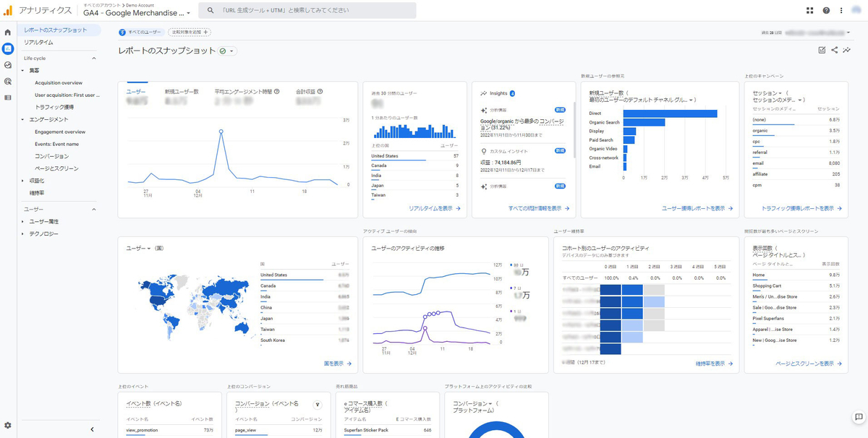This screenshot has width=868, height=438.
Task: Click help icon beside 合計収益
Action: (319, 92)
